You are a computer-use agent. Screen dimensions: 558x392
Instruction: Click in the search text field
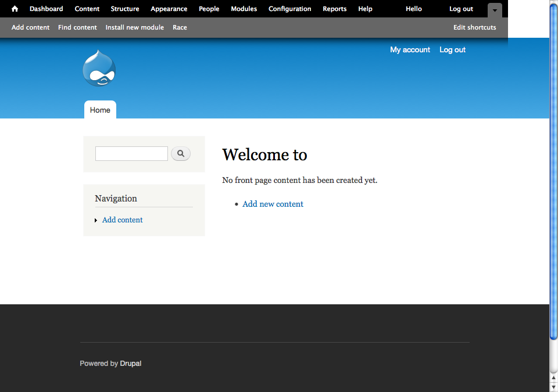point(131,153)
